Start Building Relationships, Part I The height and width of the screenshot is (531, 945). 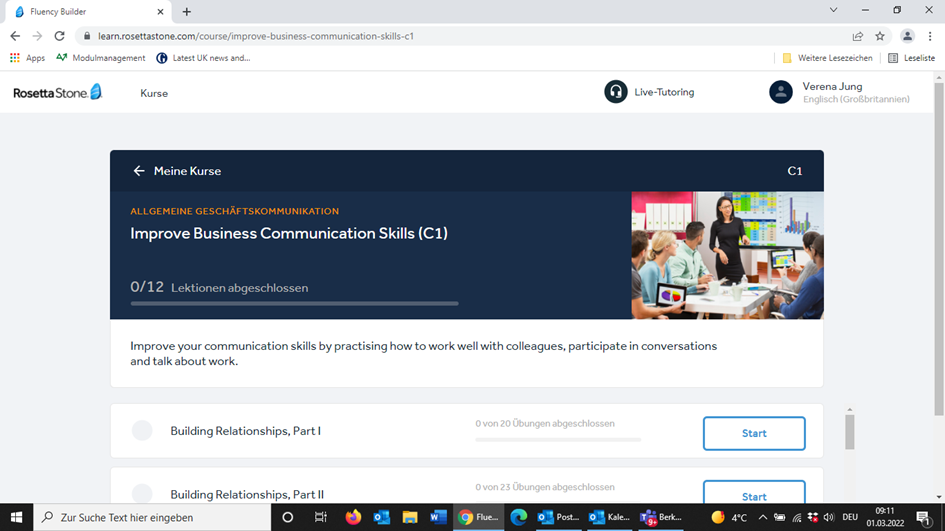754,433
